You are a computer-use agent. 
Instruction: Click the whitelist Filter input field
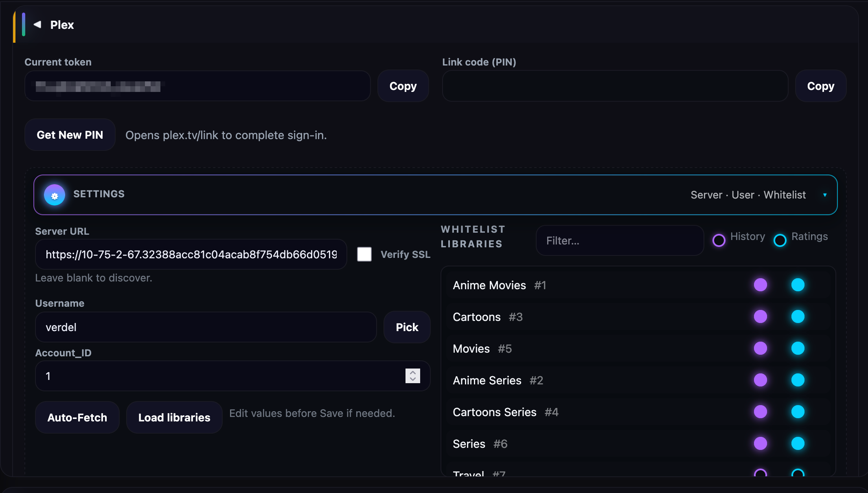point(619,240)
